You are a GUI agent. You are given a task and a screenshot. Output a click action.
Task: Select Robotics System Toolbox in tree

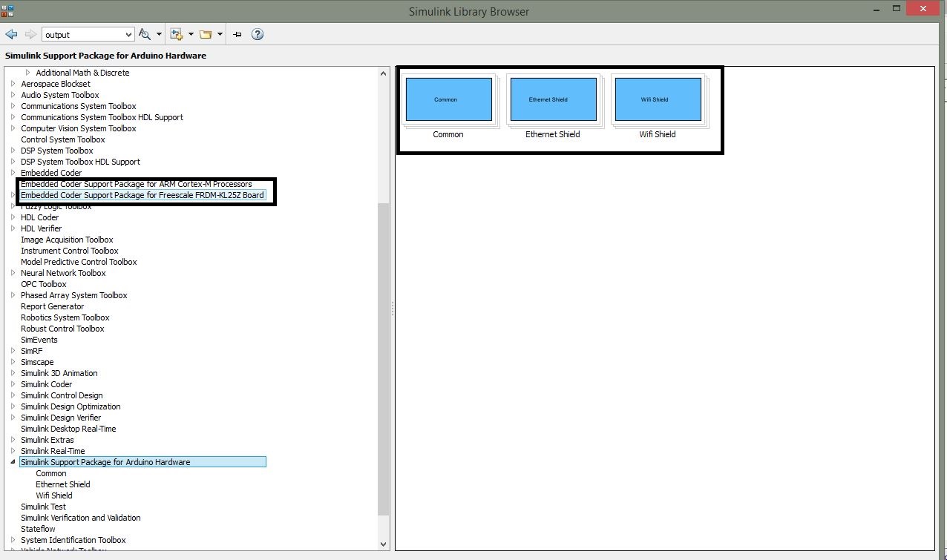point(65,317)
